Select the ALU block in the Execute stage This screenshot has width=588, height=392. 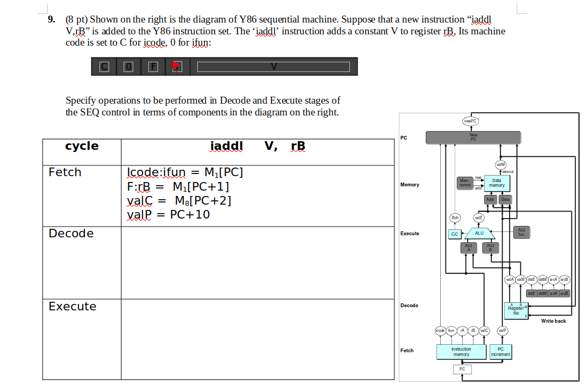(x=479, y=234)
